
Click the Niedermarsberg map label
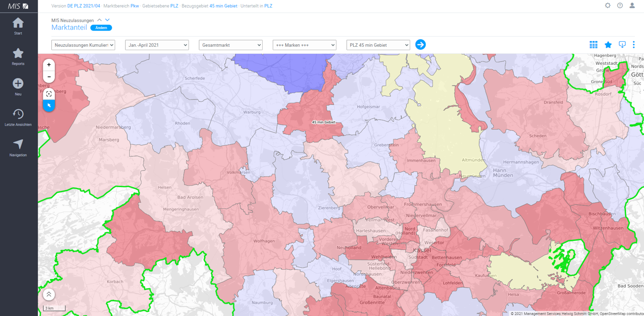[x=113, y=127]
